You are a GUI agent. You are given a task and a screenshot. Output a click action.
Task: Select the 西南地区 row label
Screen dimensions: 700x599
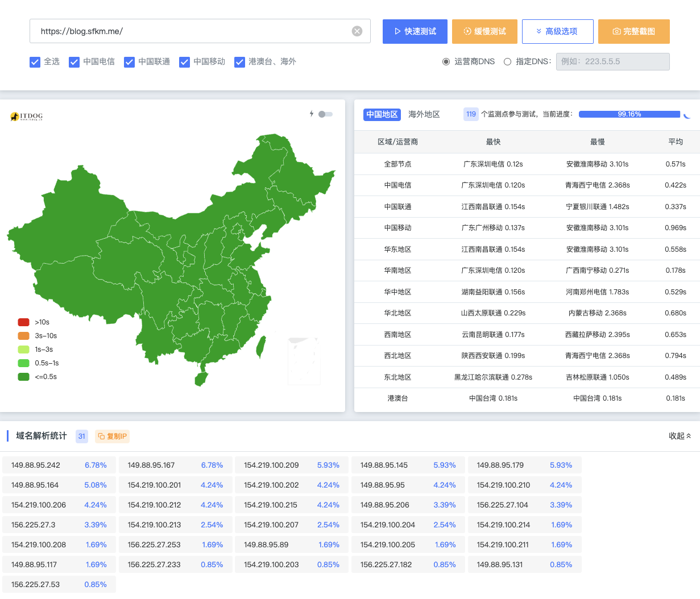click(397, 335)
